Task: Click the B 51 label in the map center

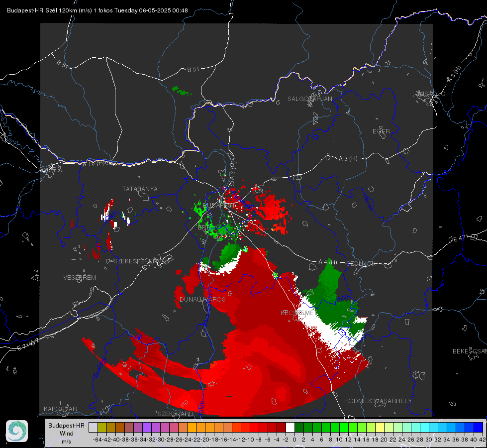Action: pos(193,70)
